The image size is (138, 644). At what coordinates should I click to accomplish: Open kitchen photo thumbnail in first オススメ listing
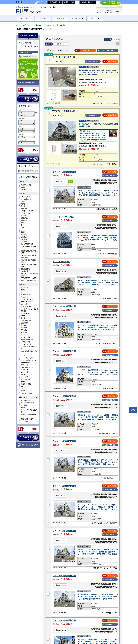coord(70,95)
